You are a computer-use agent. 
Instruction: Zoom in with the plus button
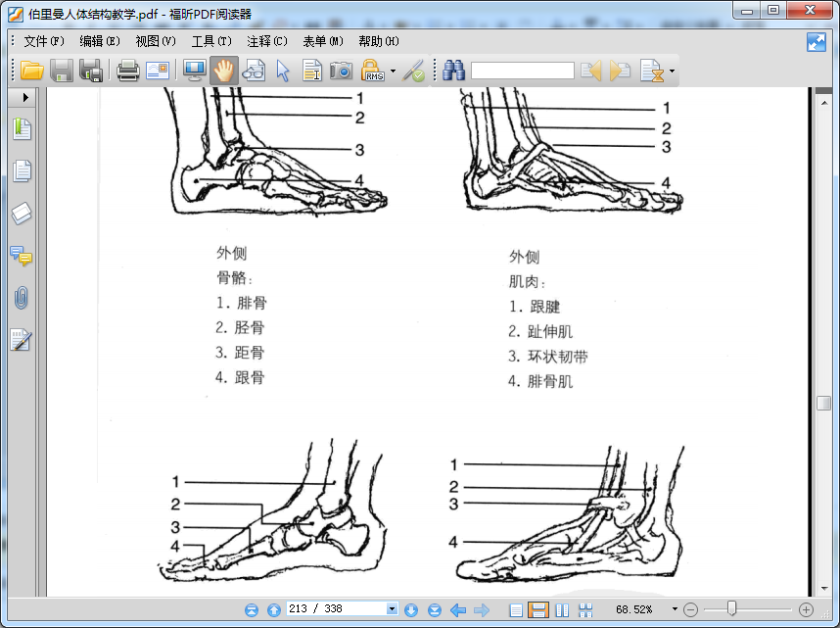point(806,609)
